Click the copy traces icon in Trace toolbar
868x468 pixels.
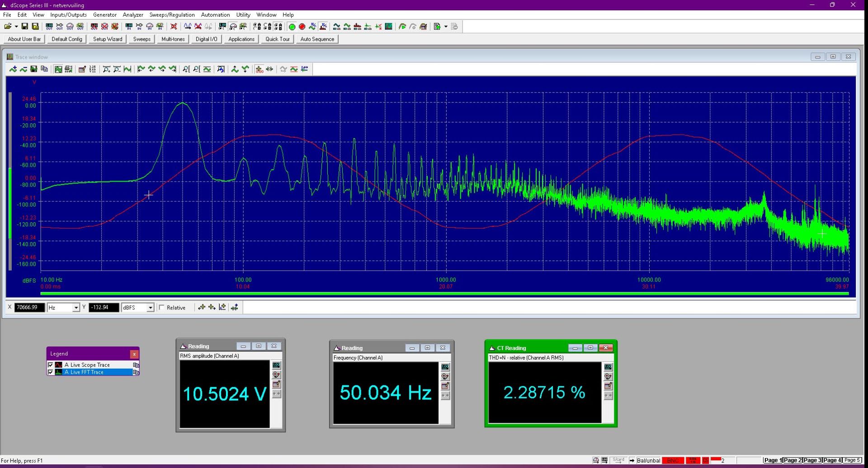(44, 69)
